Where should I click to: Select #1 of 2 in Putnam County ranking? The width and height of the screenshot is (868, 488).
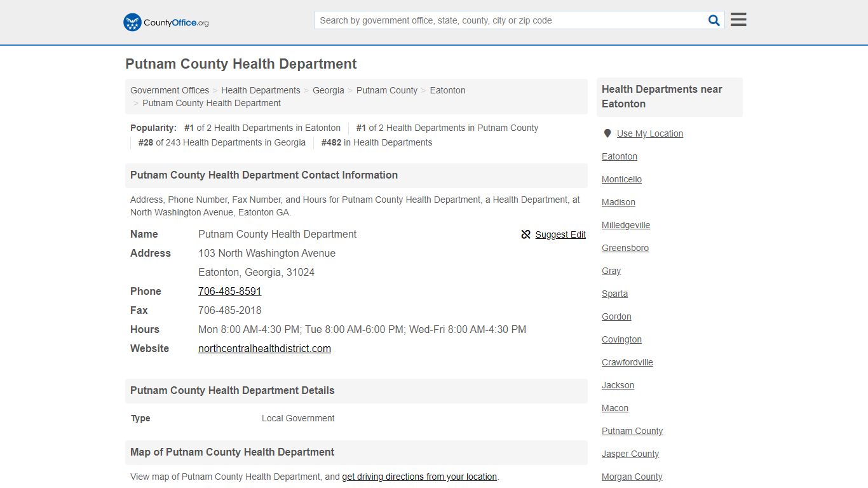(x=447, y=128)
